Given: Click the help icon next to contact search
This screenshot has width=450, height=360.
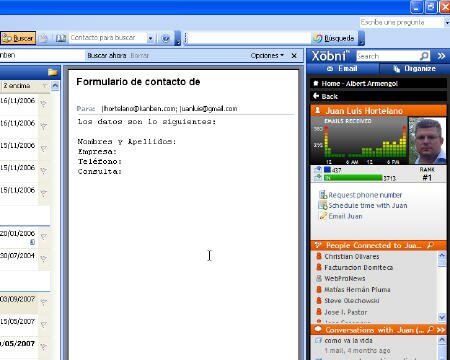Looking at the screenshot, I should click(166, 38).
